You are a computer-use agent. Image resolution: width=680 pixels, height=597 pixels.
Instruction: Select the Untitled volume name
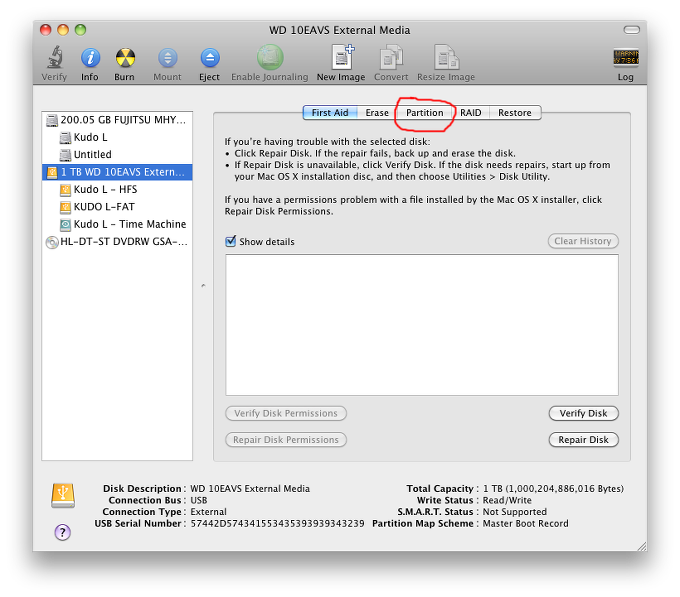click(x=92, y=155)
